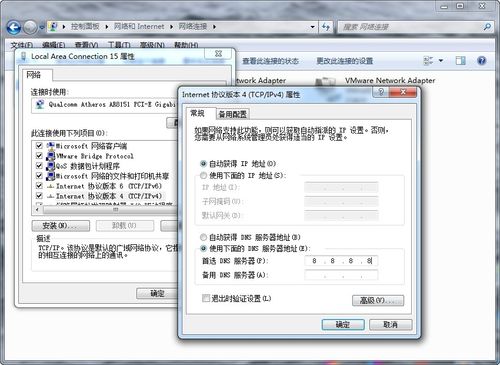Toggle Microsoft 网络的文件和打印机共享 checkbox
The width and height of the screenshot is (500, 365).
39,176
